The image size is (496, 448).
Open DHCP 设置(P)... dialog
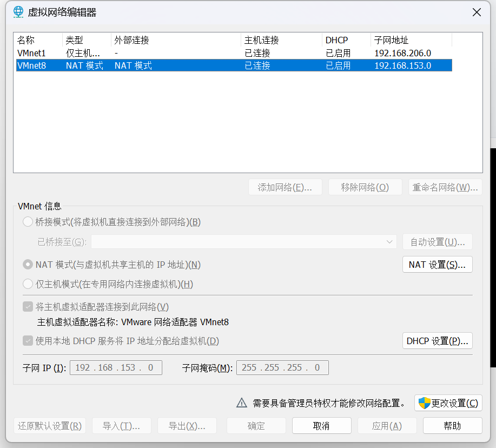point(438,341)
